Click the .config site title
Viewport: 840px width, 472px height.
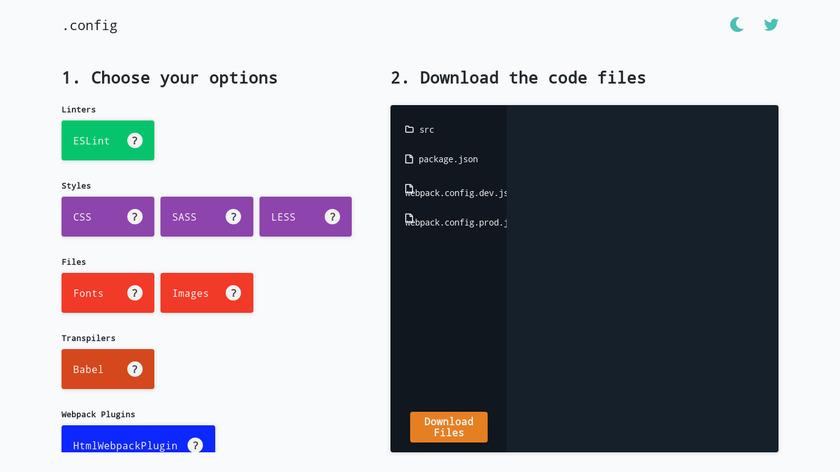pyautogui.click(x=90, y=26)
